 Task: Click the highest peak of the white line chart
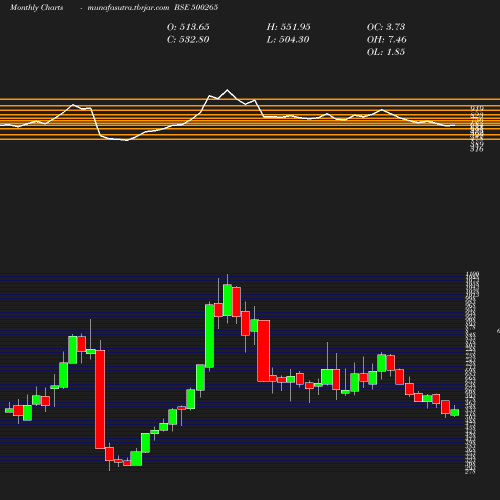coord(227,90)
